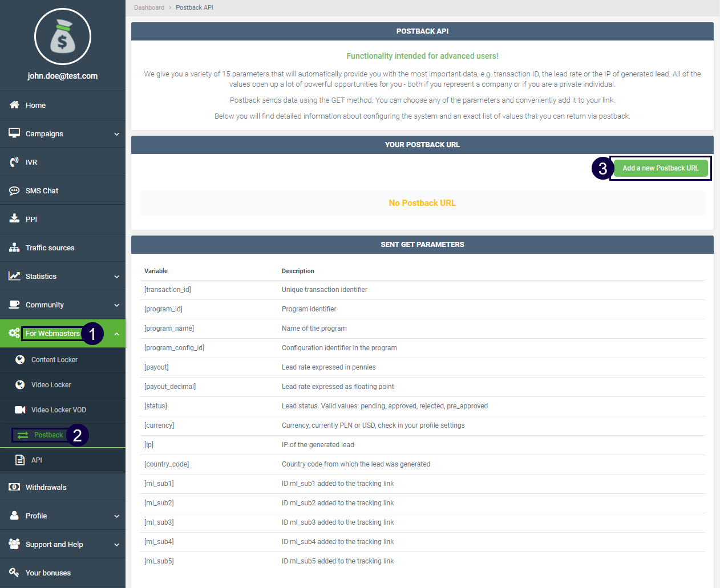Expand the Campaigns submenu chevron
The width and height of the screenshot is (720, 588).
click(x=116, y=134)
